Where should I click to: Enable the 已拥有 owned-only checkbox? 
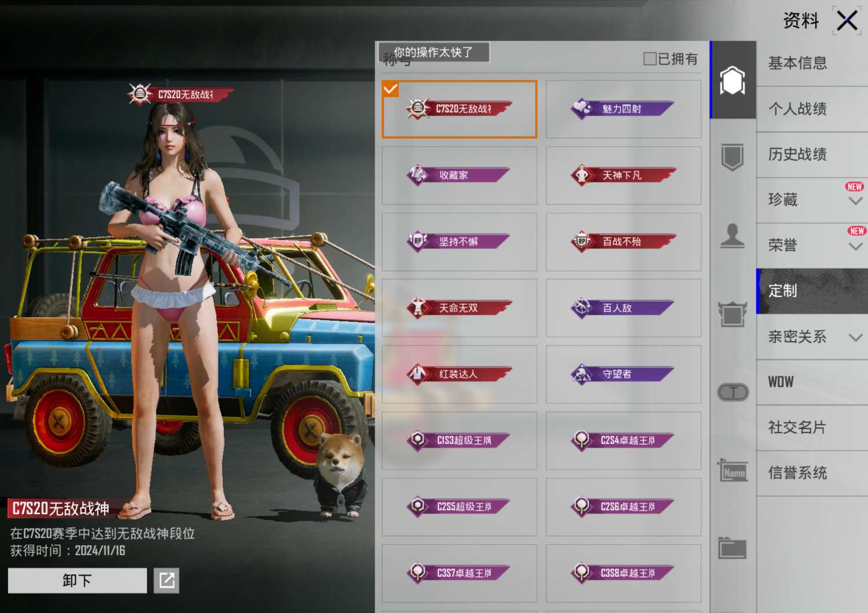pos(650,59)
